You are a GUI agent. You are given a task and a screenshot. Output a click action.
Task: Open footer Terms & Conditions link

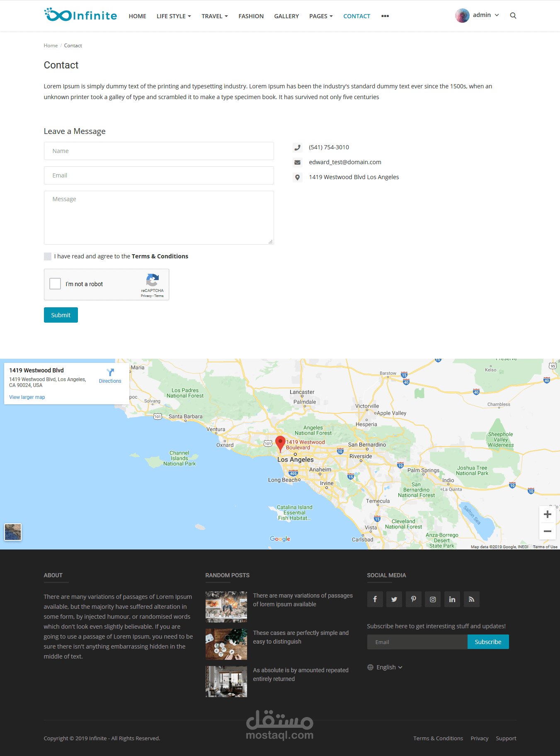(x=438, y=739)
